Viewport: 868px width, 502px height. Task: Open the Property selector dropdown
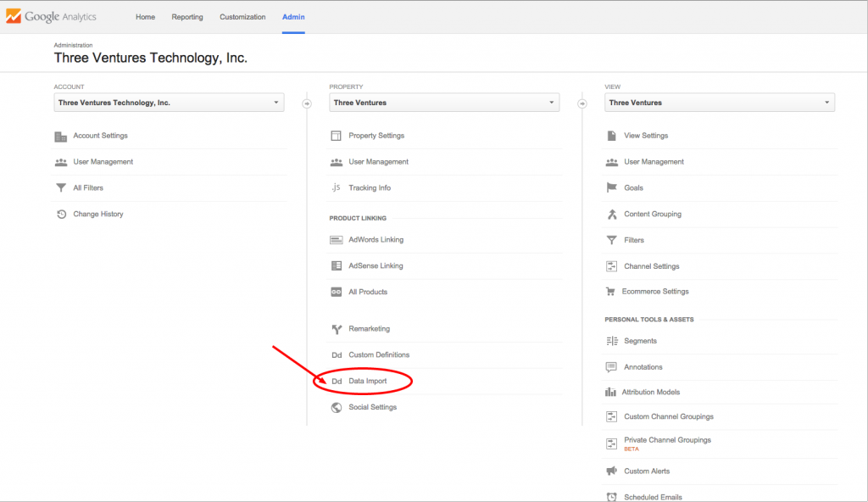pos(444,103)
